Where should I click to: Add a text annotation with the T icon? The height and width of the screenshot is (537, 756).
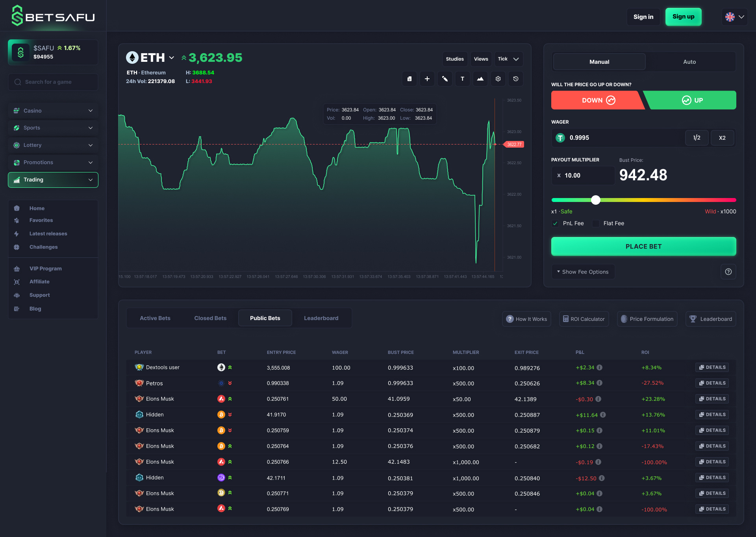coord(462,79)
